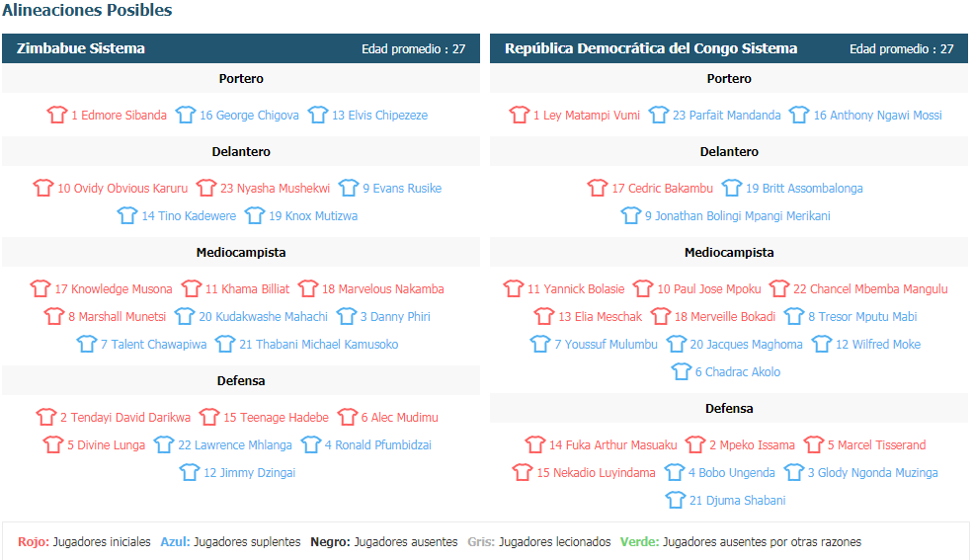The width and height of the screenshot is (973, 560).
Task: Click the Gris: Jugadores lecionados legend
Action: (x=539, y=542)
